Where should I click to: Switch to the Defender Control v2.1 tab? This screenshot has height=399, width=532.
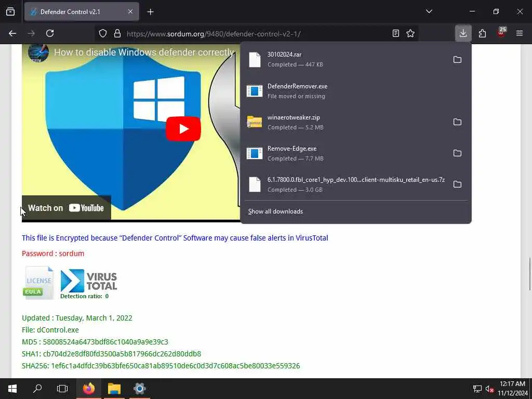82,11
